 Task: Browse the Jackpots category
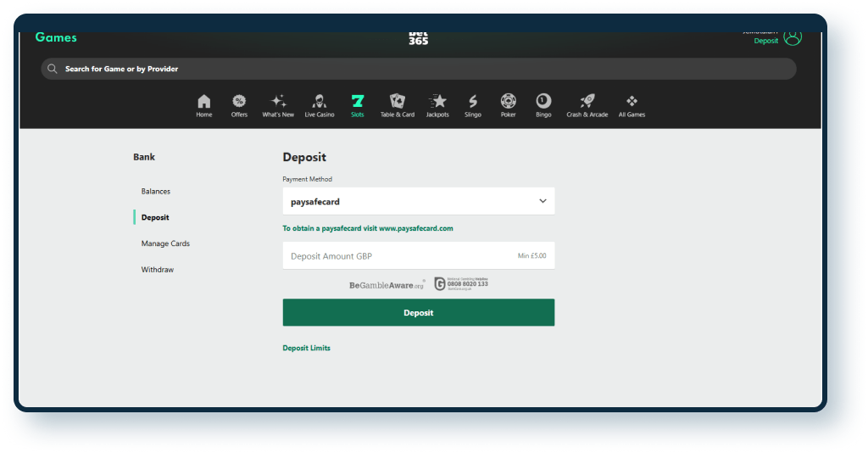[x=437, y=105]
